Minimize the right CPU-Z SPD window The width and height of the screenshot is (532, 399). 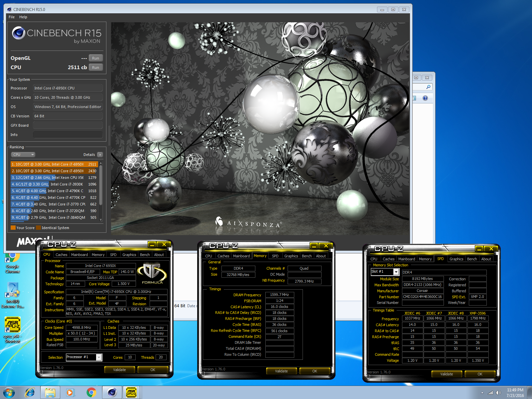pyautogui.click(x=479, y=249)
